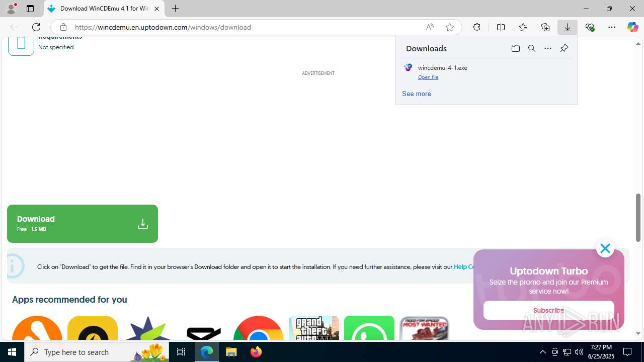Image resolution: width=644 pixels, height=362 pixels.
Task: Open new tab with plus button
Action: pyautogui.click(x=175, y=9)
